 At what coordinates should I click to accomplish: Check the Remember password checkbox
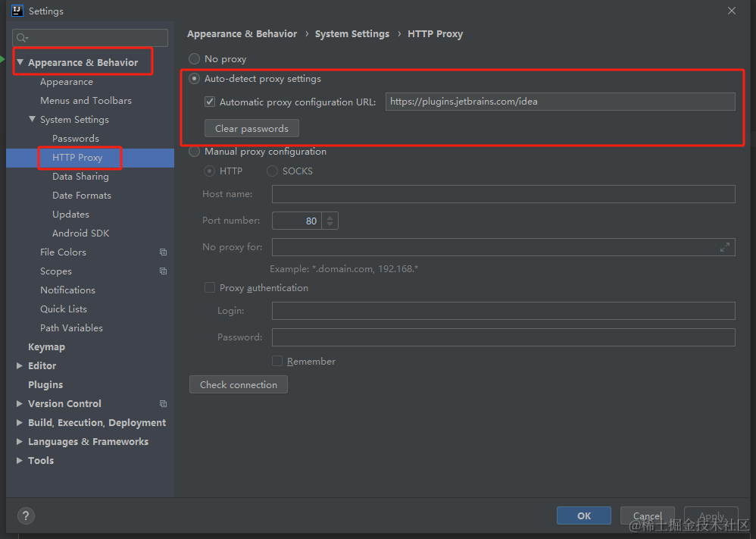(277, 361)
